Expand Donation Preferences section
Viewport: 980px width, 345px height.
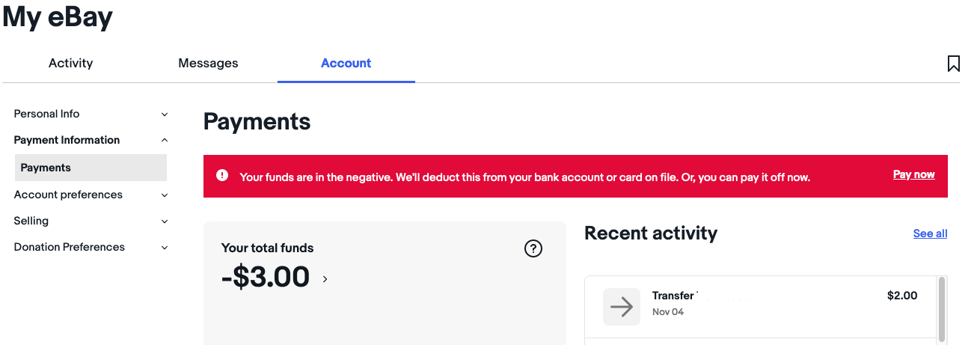165,247
